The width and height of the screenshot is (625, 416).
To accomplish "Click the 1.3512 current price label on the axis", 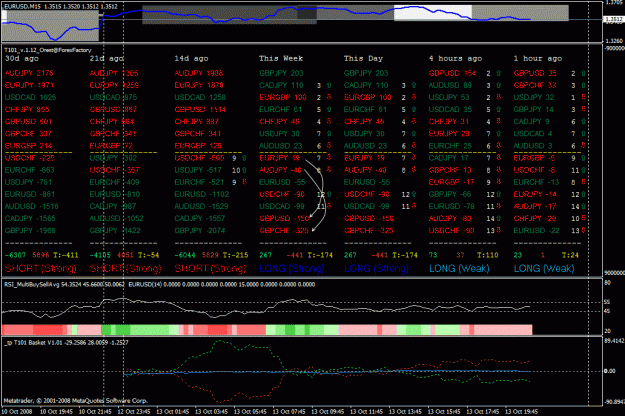I will [x=614, y=19].
